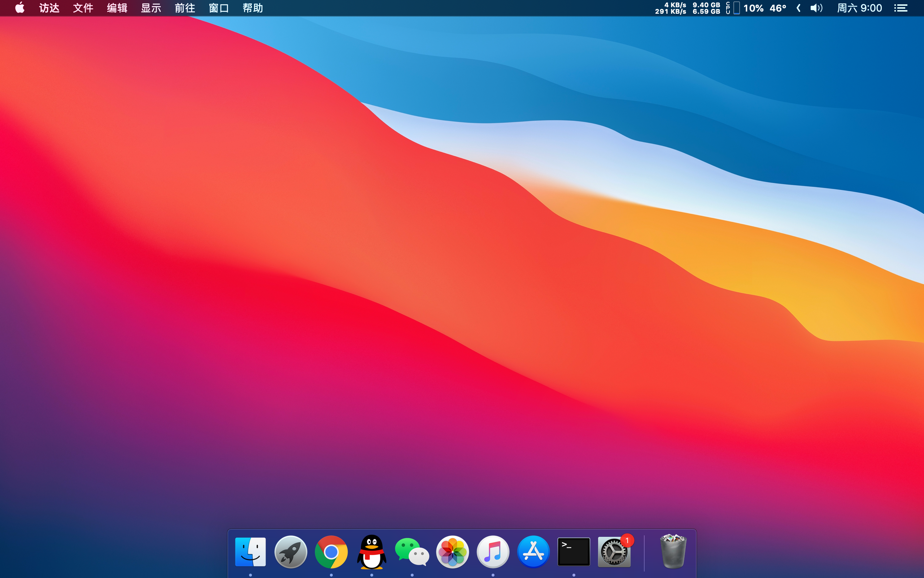Open the 编辑 menu
The height and width of the screenshot is (578, 924).
pos(117,8)
